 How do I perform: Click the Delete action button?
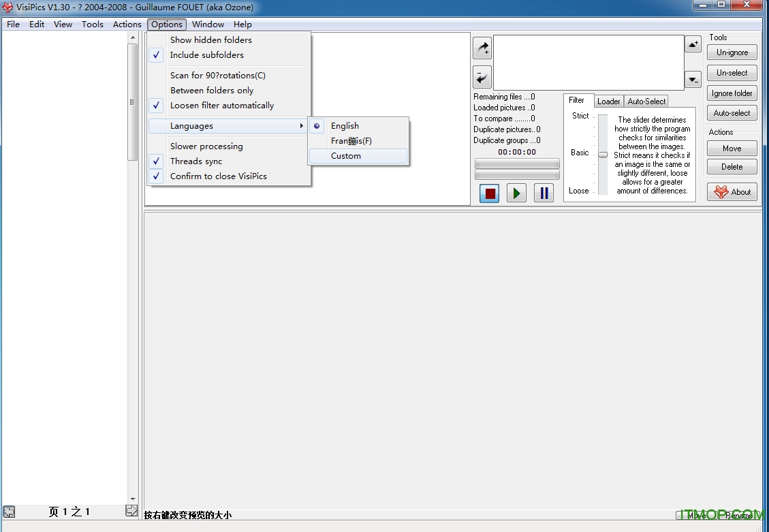point(732,167)
